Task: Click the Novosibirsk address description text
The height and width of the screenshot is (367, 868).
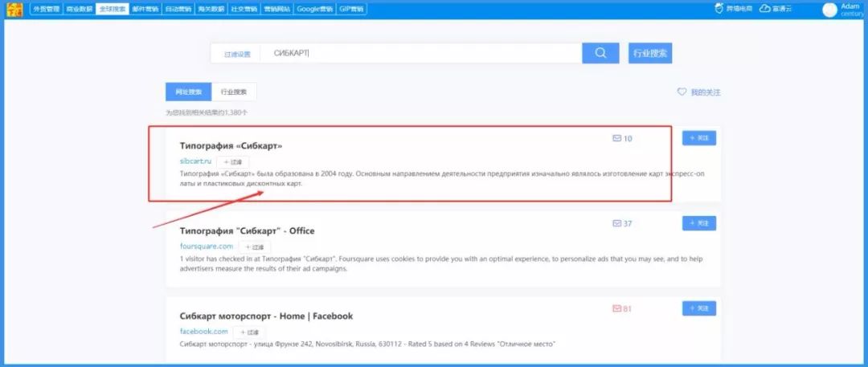Action: tap(367, 345)
